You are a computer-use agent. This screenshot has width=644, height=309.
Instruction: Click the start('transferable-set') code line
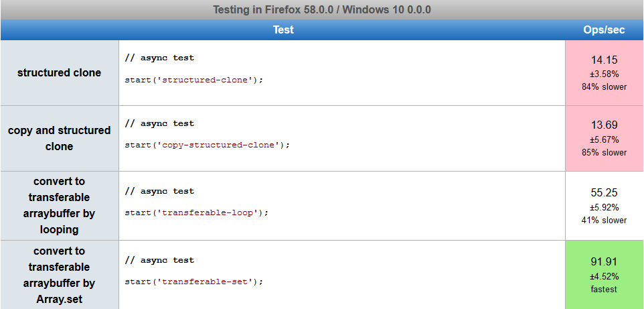click(x=194, y=282)
